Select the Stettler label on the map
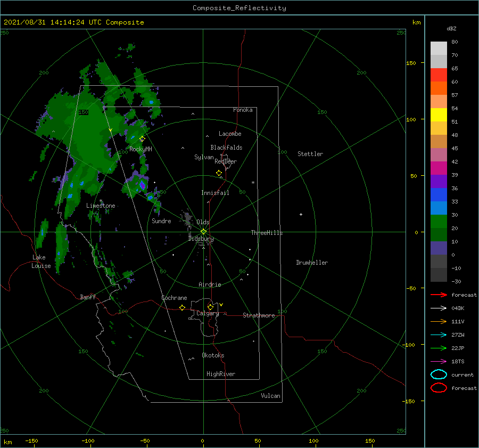Viewport: 479px width, 448px height. [x=310, y=154]
